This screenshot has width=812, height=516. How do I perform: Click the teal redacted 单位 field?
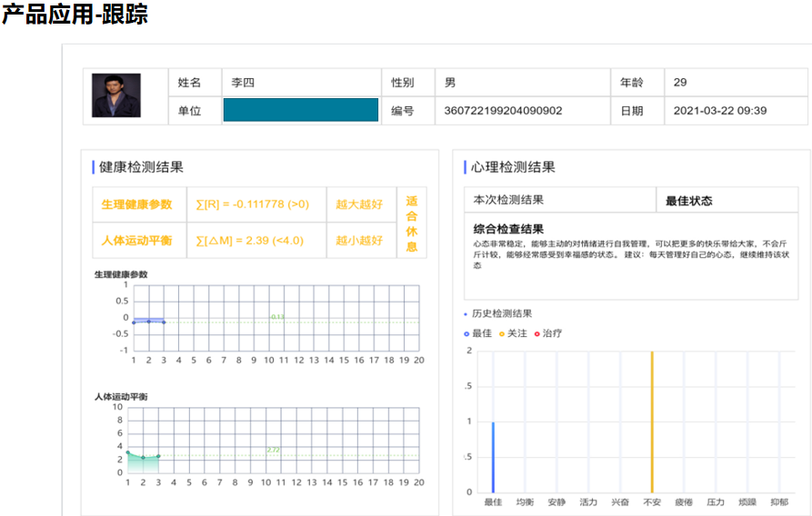(x=300, y=111)
